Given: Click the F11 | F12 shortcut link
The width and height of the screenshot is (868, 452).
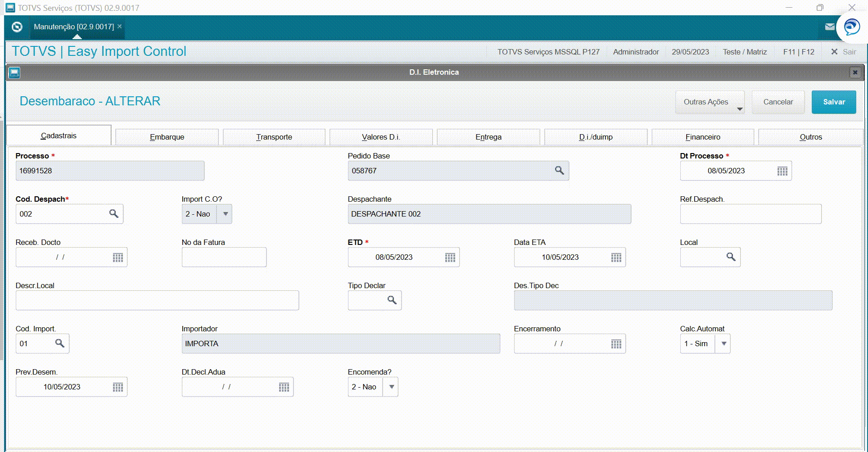Looking at the screenshot, I should click(799, 52).
